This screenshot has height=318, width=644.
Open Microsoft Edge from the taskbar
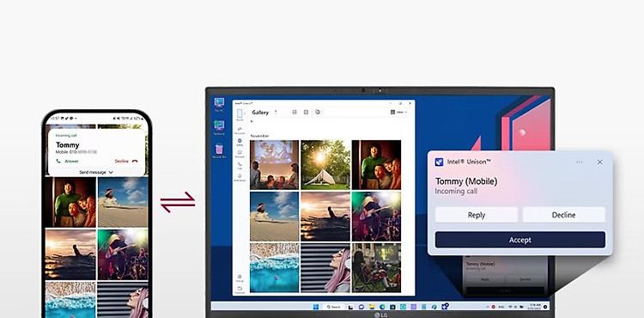(x=382, y=307)
